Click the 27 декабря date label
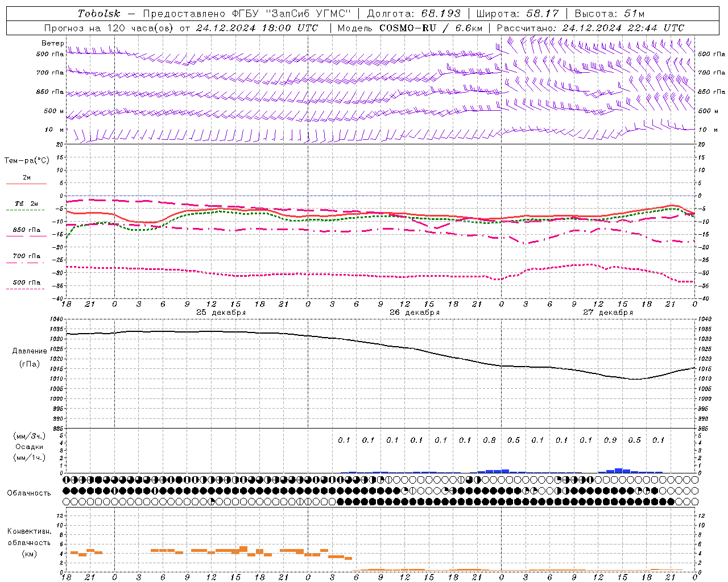Image resolution: width=728 pixels, height=582 pixels. pos(608,312)
